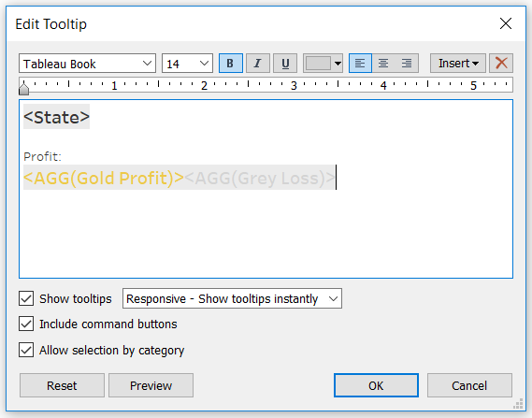Select left text alignment
Viewport: 532px width, 418px height.
click(x=360, y=63)
